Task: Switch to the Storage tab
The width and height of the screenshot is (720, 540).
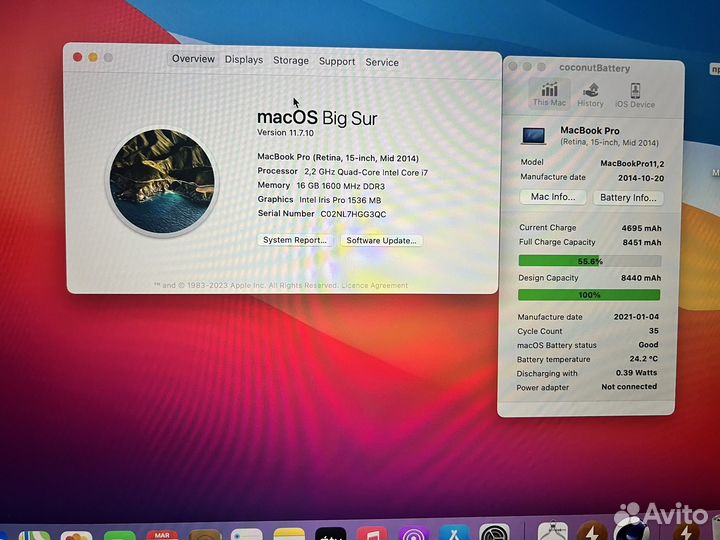Action: [x=291, y=61]
